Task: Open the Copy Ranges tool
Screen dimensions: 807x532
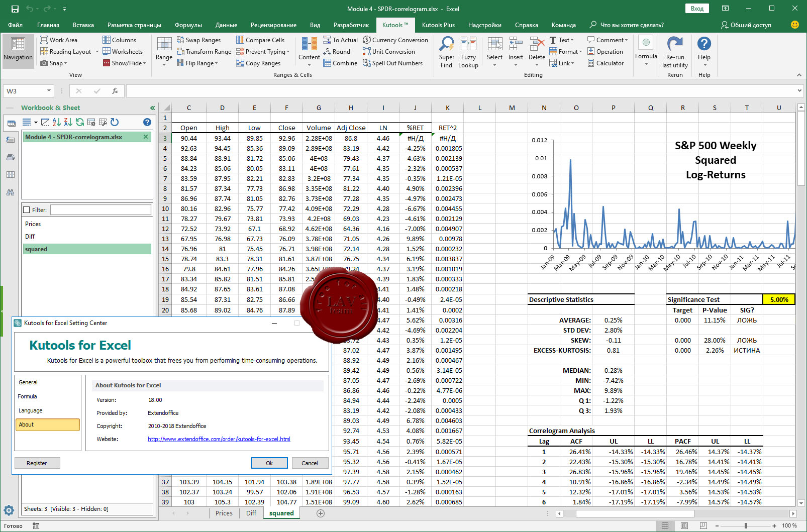Action: [258, 63]
